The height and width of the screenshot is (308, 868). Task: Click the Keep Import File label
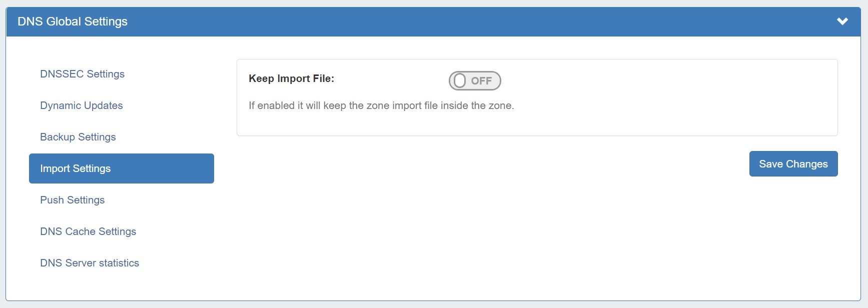291,78
